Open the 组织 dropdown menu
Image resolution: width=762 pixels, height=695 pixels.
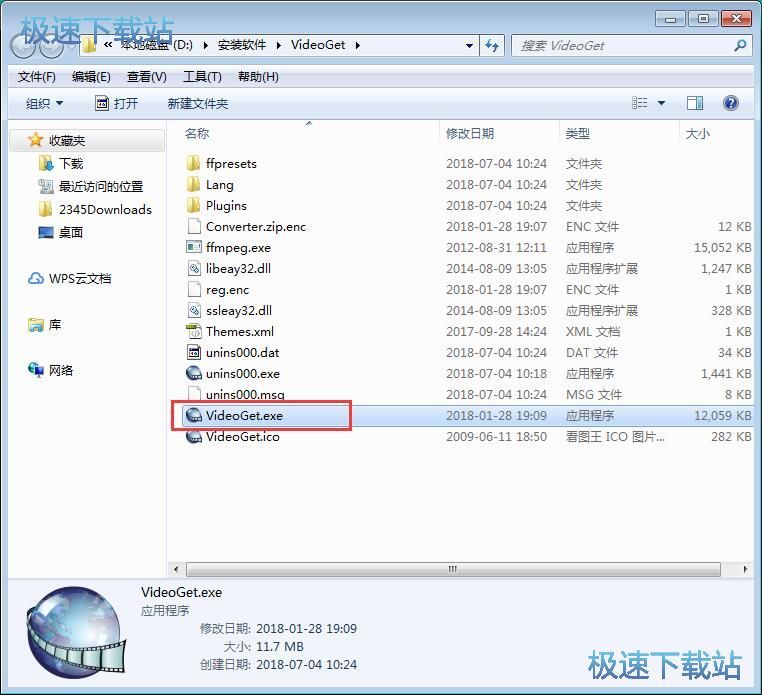(44, 104)
